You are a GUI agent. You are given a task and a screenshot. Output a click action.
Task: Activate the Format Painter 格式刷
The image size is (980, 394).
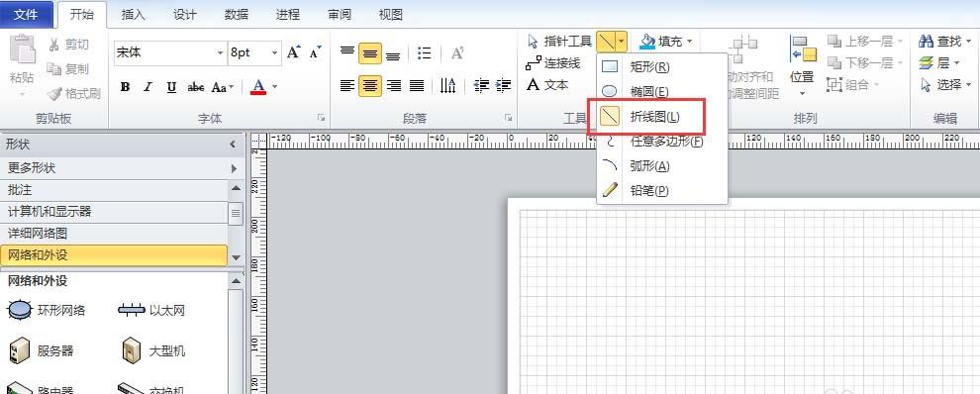tap(74, 94)
